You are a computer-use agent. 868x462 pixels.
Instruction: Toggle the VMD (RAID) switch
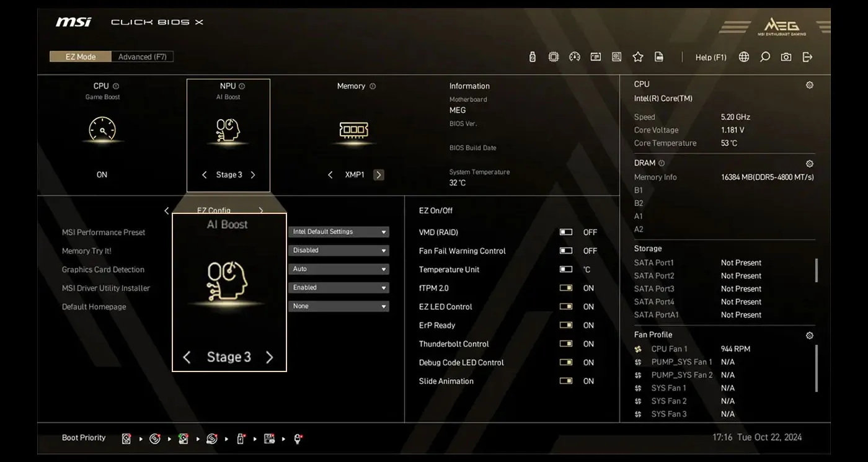tap(566, 233)
